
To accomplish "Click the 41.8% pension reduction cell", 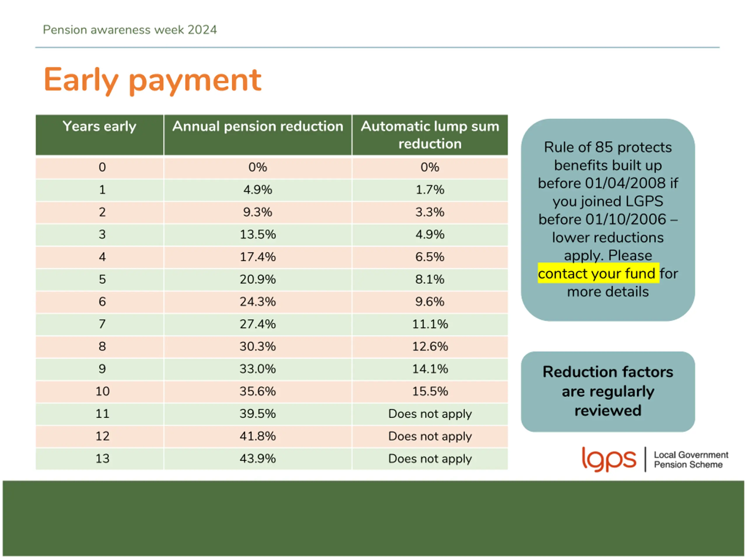I will pyautogui.click(x=258, y=436).
